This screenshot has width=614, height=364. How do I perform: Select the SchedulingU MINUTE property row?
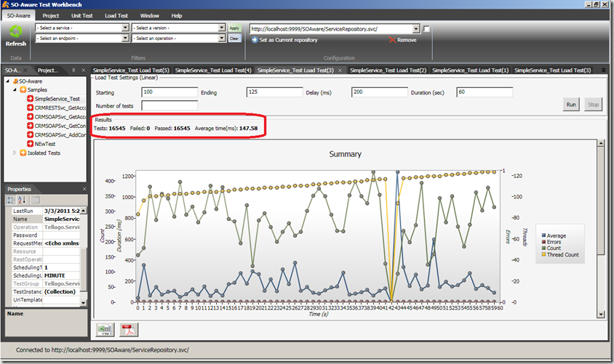tap(46, 275)
